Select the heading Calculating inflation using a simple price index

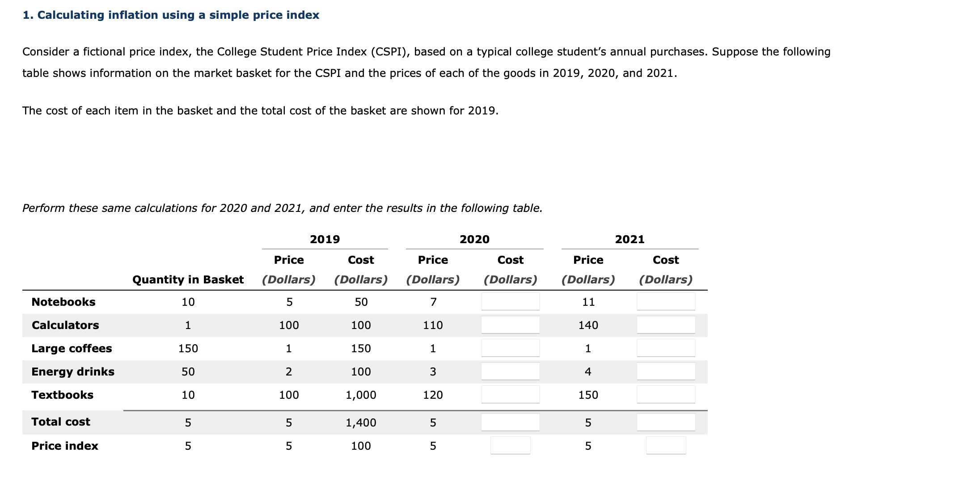[171, 14]
